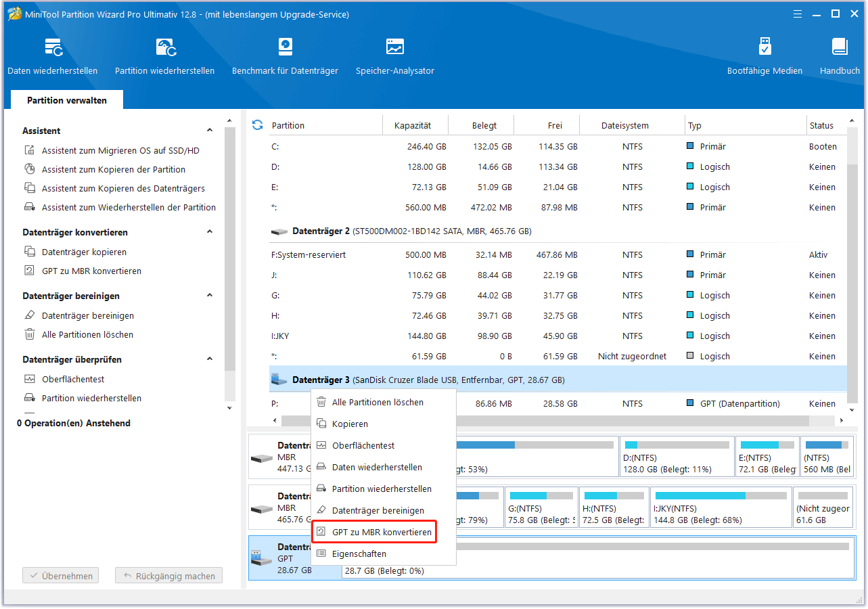This screenshot has height=609, width=868.
Task: Open the Handbuch manual
Action: pyautogui.click(x=840, y=56)
